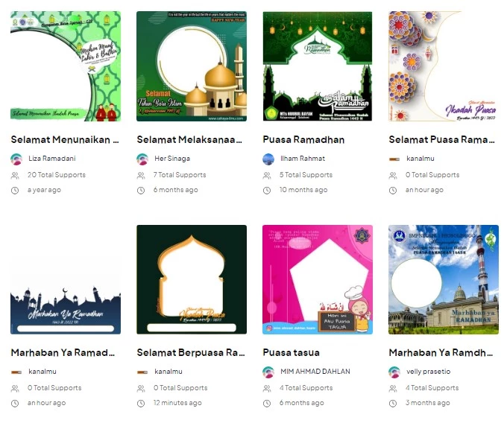Visit Ilham Rahmat's profile name link
Image resolution: width=504 pixels, height=426 pixels.
click(303, 159)
